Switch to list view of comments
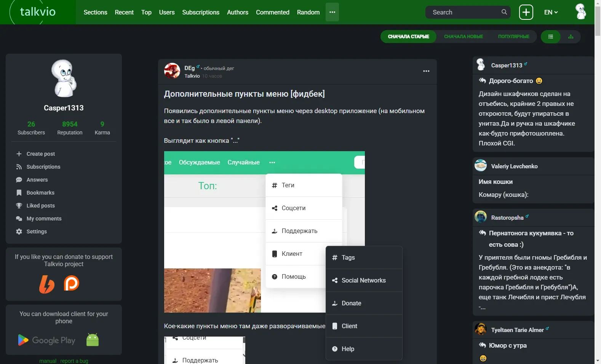Screen dimensions: 601x364 [551, 37]
